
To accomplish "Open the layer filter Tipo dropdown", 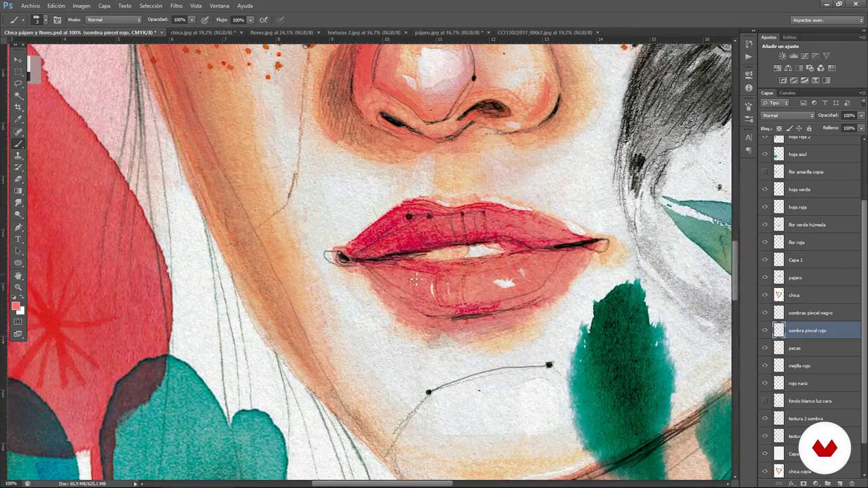I will tap(775, 103).
